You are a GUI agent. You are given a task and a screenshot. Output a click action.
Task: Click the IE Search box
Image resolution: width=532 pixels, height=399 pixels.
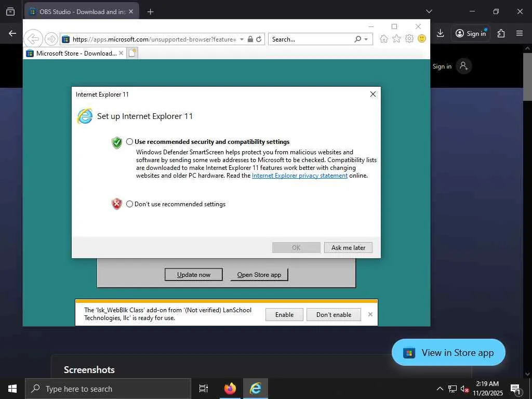(311, 39)
